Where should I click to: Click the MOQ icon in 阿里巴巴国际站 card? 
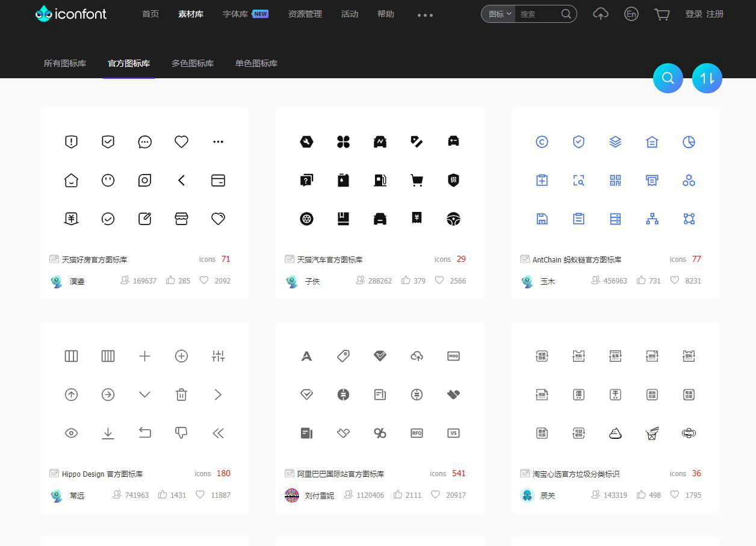pos(453,356)
